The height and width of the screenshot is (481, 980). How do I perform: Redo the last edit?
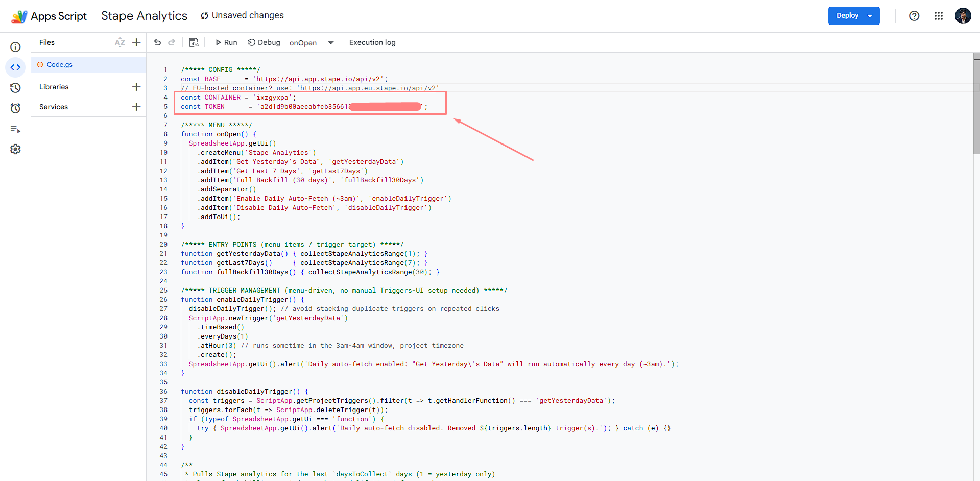point(172,42)
